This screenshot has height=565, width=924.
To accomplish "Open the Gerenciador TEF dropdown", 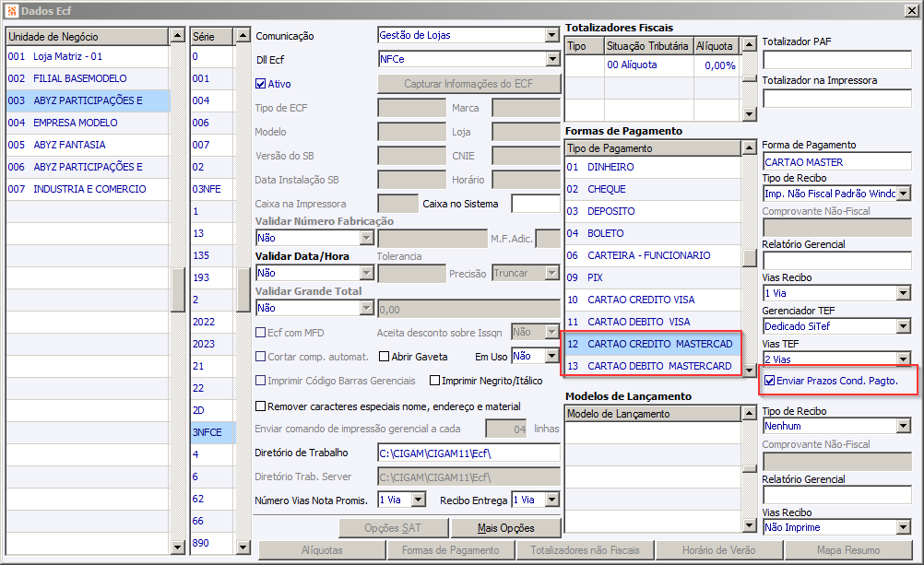I will tap(904, 325).
